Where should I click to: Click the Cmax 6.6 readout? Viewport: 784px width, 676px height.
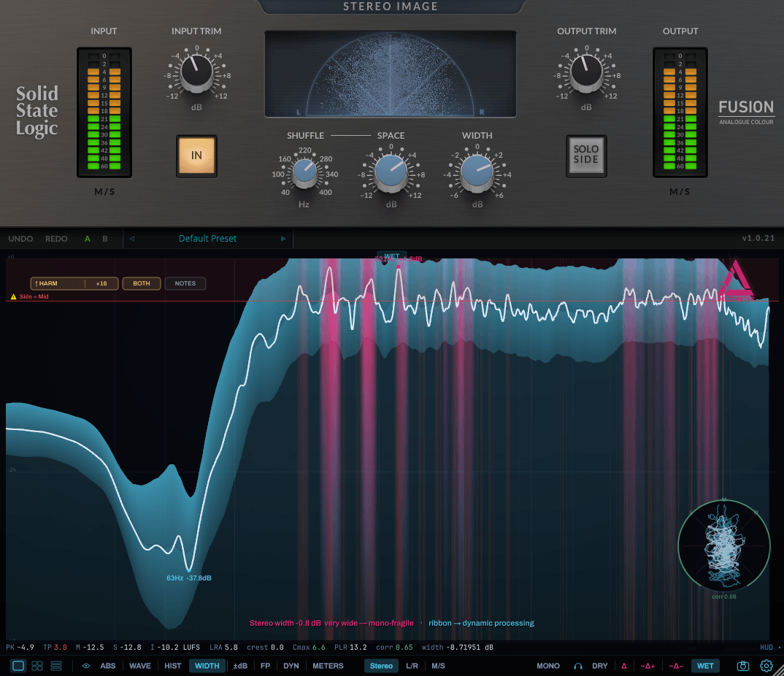point(309,648)
